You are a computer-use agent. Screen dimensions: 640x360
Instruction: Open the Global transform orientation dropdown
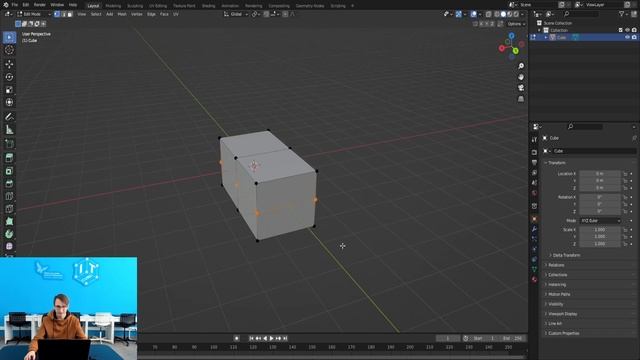[236, 14]
